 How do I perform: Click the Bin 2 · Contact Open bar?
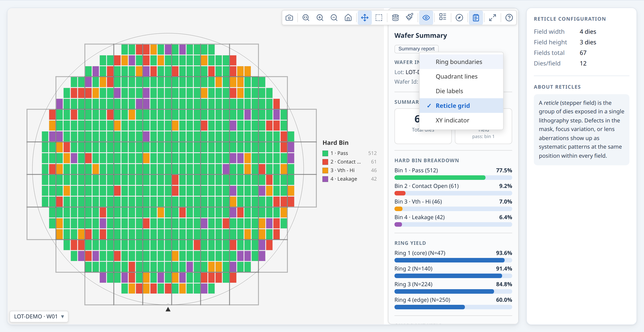pos(453,193)
